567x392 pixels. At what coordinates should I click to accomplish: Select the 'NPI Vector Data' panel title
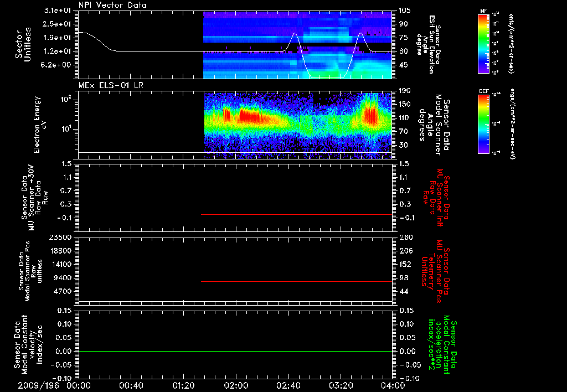point(112,5)
